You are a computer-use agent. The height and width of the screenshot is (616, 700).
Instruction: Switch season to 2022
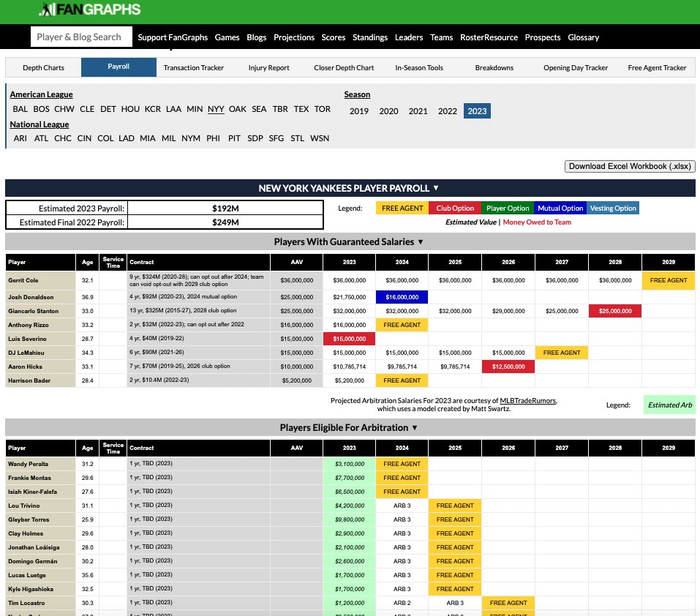(448, 111)
